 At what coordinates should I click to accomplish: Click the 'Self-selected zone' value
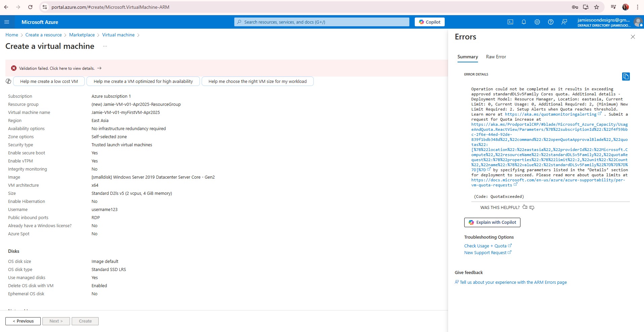109,137
